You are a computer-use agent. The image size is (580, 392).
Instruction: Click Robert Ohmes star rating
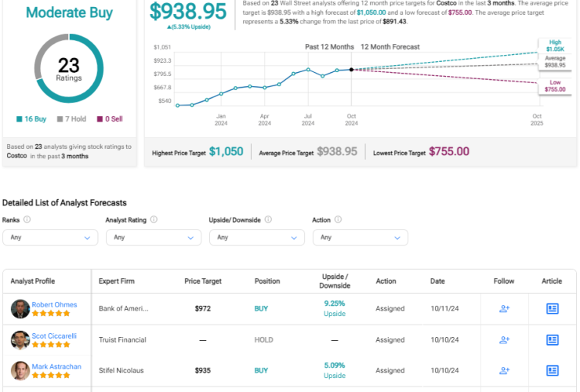pyautogui.click(x=51, y=313)
